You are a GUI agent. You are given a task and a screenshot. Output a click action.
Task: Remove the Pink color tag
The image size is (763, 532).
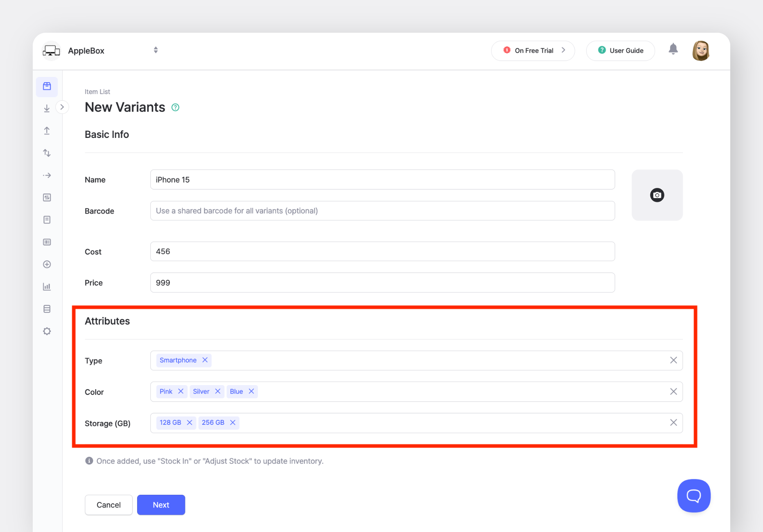180,391
